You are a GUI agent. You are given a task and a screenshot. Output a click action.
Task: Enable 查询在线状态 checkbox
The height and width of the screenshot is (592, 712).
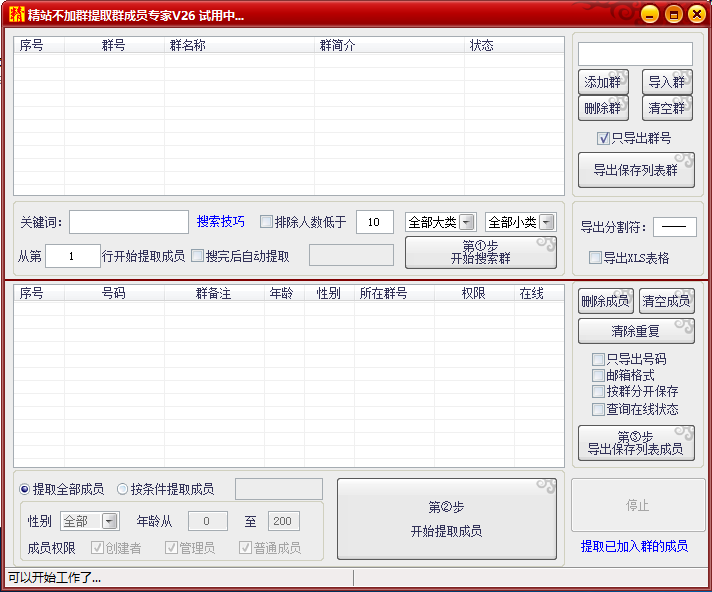point(598,409)
